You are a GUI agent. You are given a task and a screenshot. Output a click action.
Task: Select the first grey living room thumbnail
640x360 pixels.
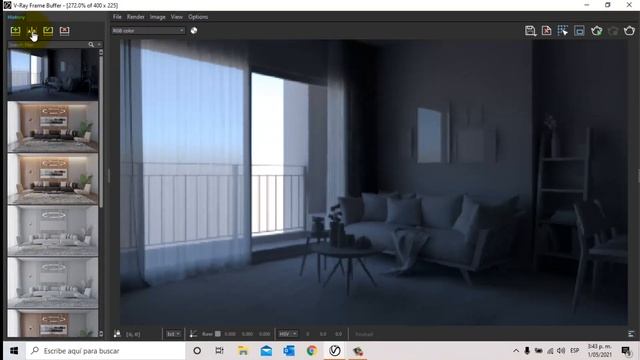point(53,231)
